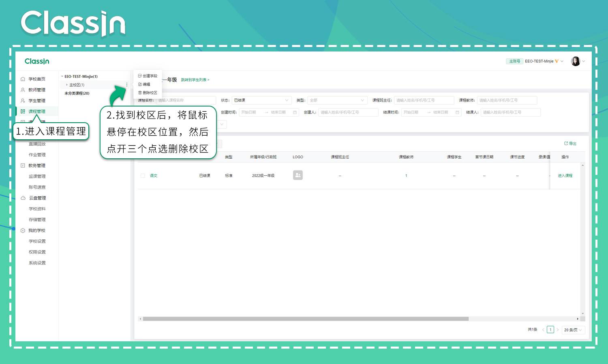
Task: Open 学校资料 in the sidebar
Action: (x=37, y=209)
